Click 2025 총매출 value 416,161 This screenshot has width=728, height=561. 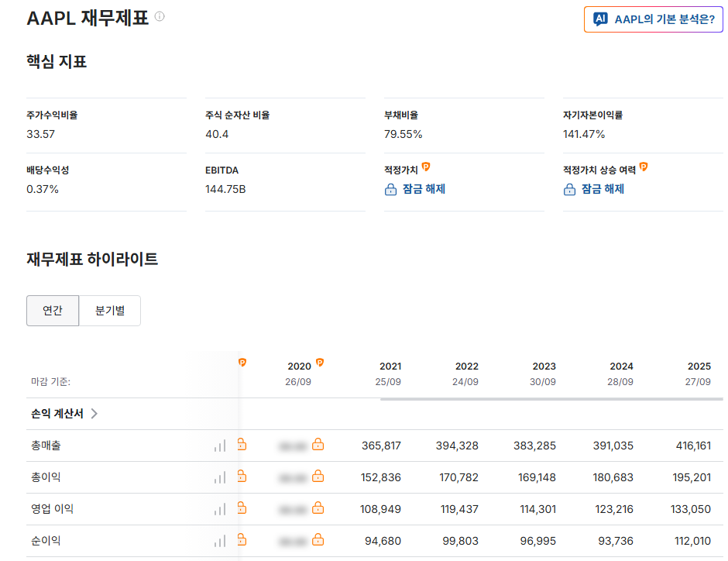point(694,446)
